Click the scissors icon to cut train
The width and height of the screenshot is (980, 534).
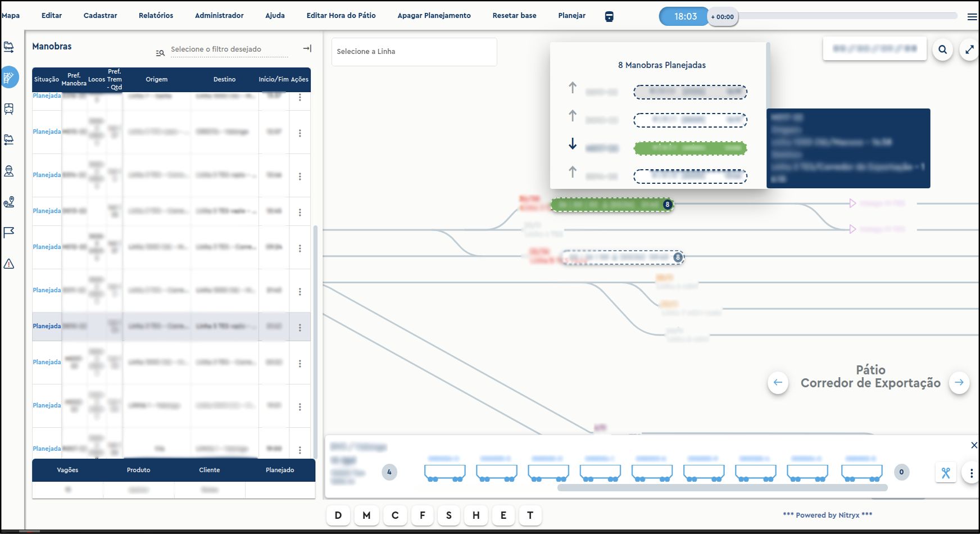[x=946, y=473]
